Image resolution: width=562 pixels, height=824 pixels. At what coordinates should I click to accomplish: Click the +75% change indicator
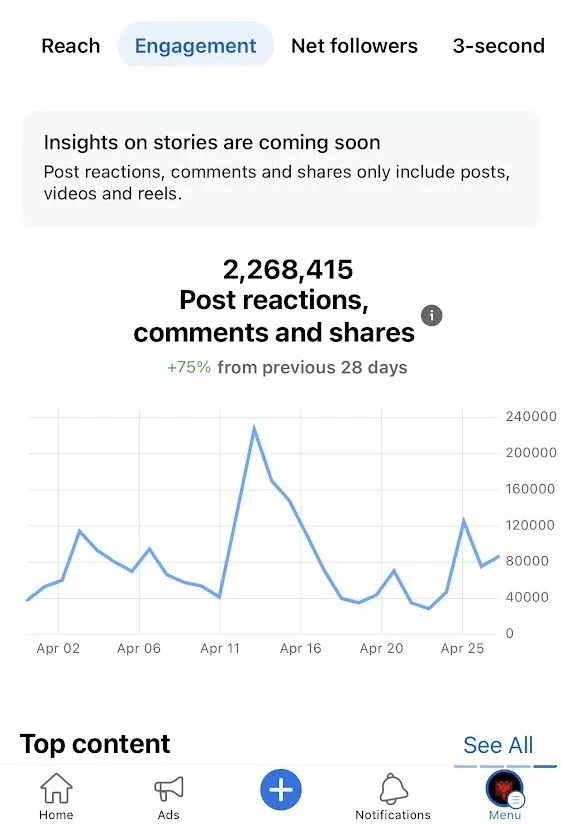coord(189,367)
